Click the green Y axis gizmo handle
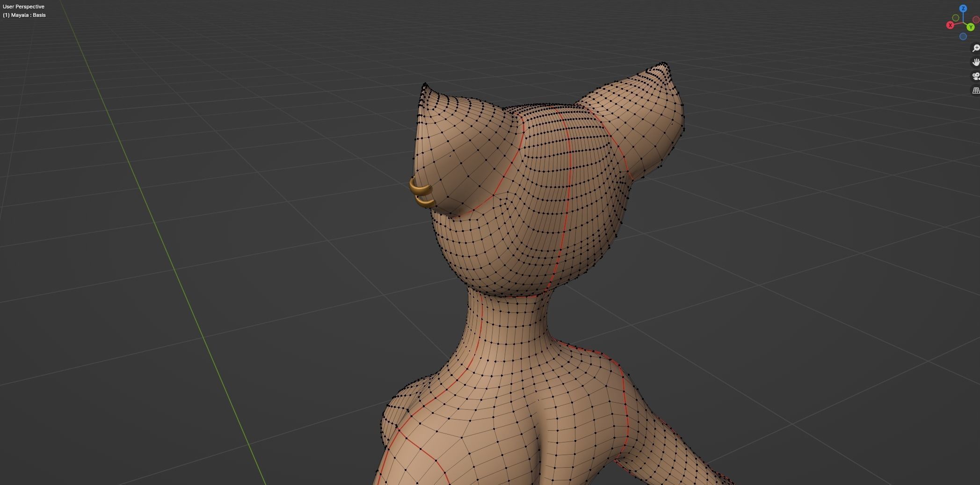Viewport: 980px width, 485px height. coord(971,28)
